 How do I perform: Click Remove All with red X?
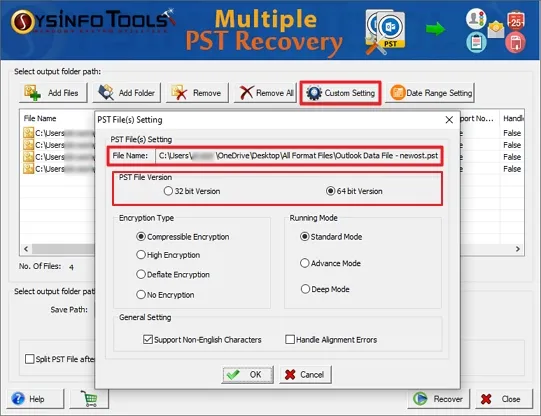(265, 93)
